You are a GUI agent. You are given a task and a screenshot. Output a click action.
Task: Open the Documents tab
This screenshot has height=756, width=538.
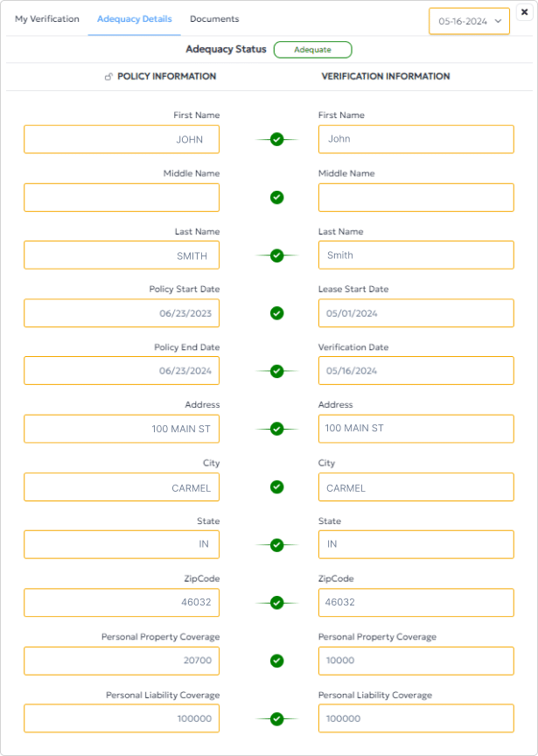[214, 18]
